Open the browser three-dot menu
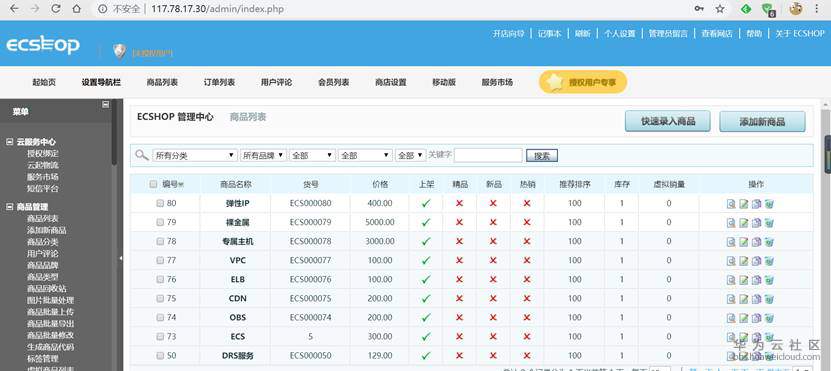The width and height of the screenshot is (831, 371). point(816,9)
